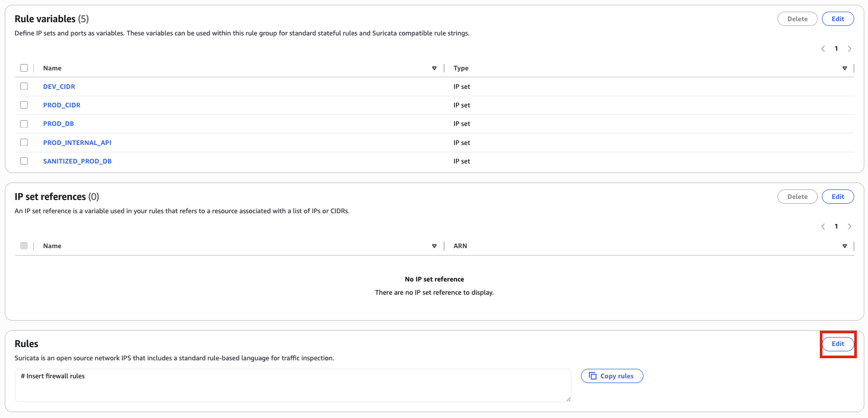Viewport: 868px width, 418px height.
Task: Select the PROD_INTERNAL_API row checkbox
Action: (24, 142)
